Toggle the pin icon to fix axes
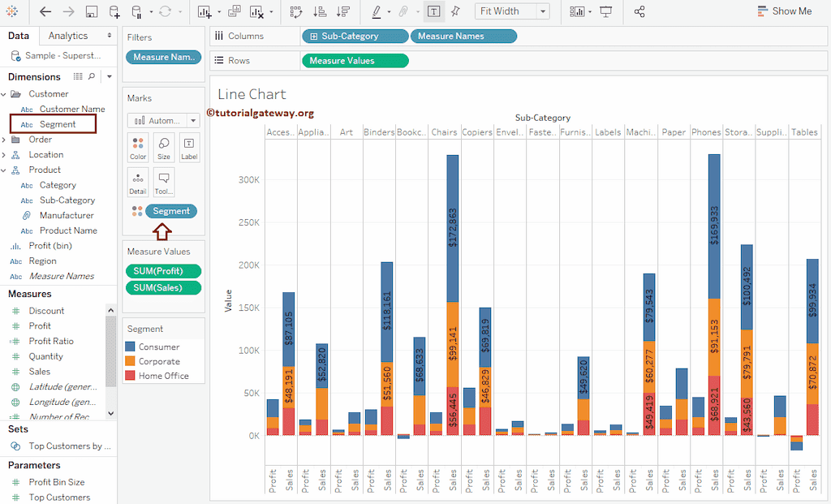Screen dimensions: 831x504 455,11
